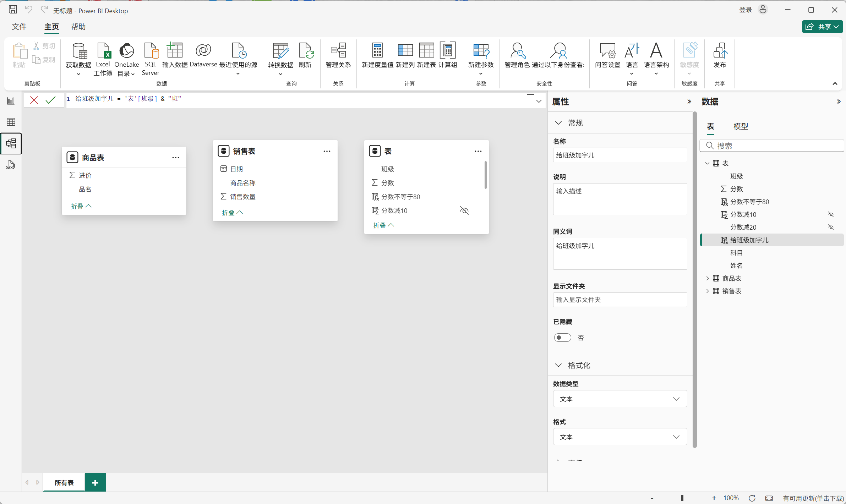Screen dimensions: 846x504
Task: Open DAX query view in left sidebar
Action: (x=10, y=165)
